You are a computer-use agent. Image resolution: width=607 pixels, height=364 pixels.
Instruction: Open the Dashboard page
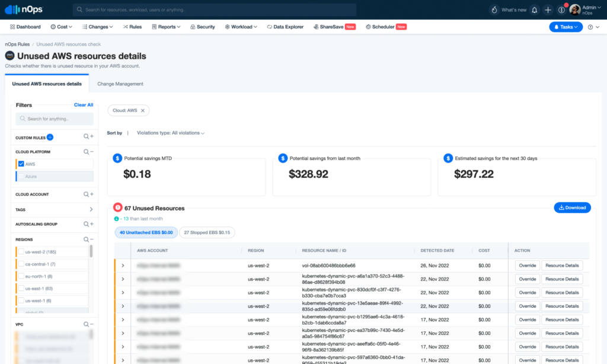point(25,27)
